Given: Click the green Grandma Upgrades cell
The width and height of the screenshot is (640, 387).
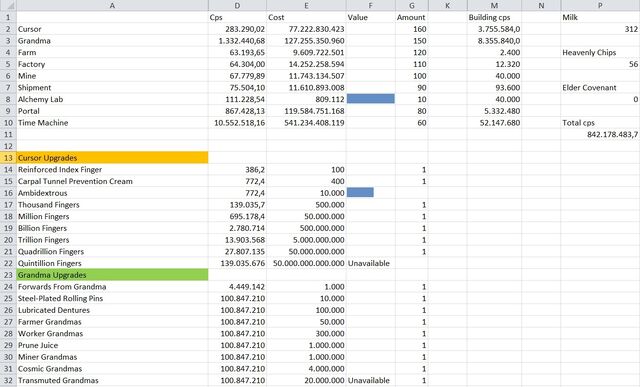Looking at the screenshot, I should [x=112, y=275].
